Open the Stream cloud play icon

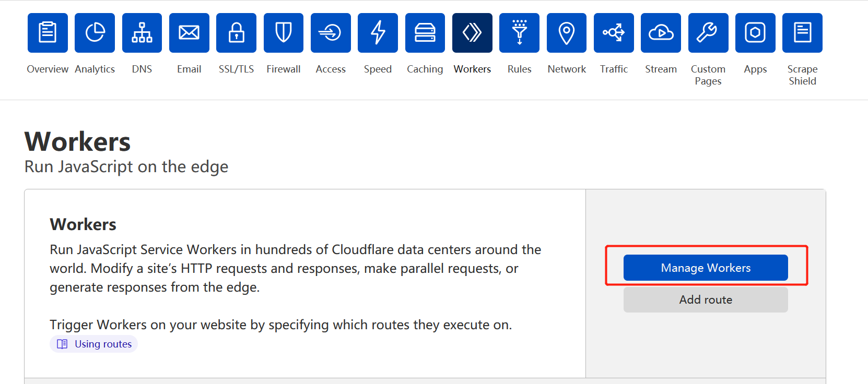pyautogui.click(x=661, y=33)
